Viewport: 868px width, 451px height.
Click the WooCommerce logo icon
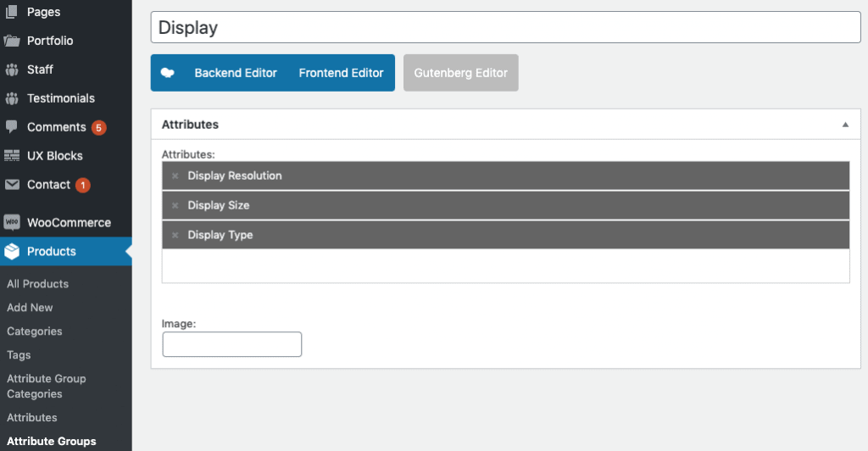click(x=12, y=222)
